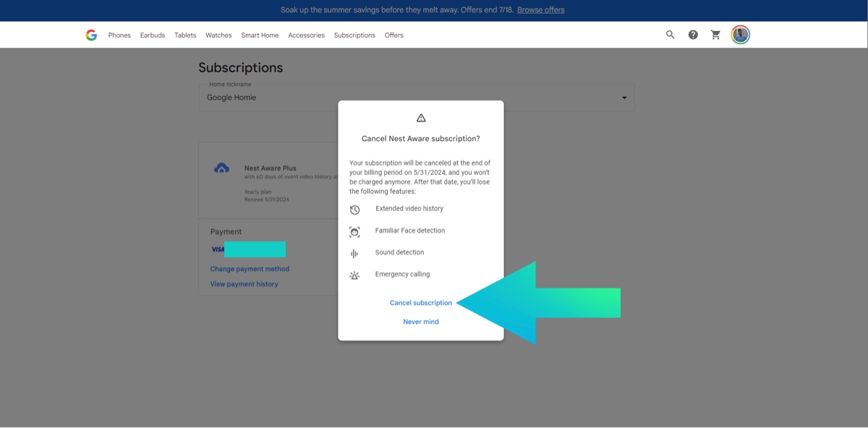Click the Nest Aware cloud home icon

tap(222, 168)
